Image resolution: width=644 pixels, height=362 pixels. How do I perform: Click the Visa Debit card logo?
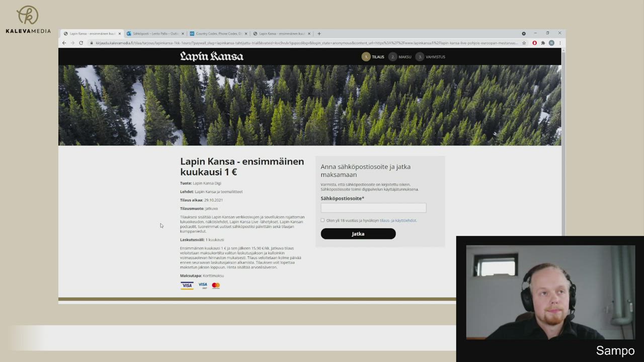(x=203, y=285)
